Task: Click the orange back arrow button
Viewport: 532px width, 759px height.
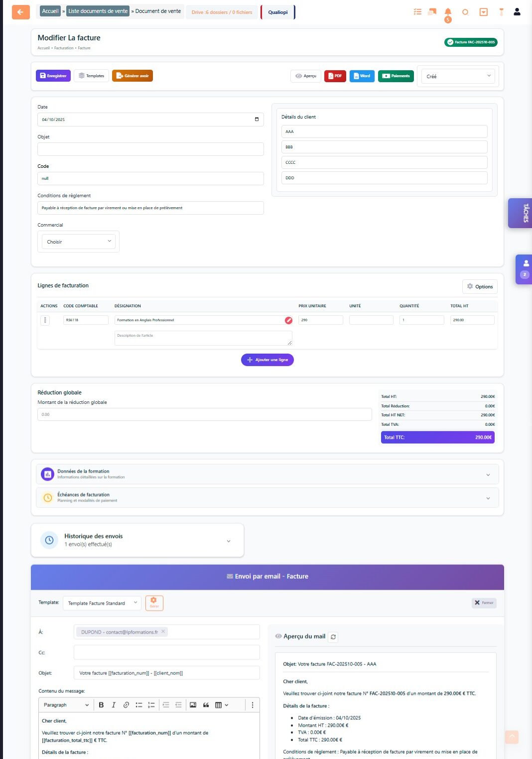Action: 20,12
